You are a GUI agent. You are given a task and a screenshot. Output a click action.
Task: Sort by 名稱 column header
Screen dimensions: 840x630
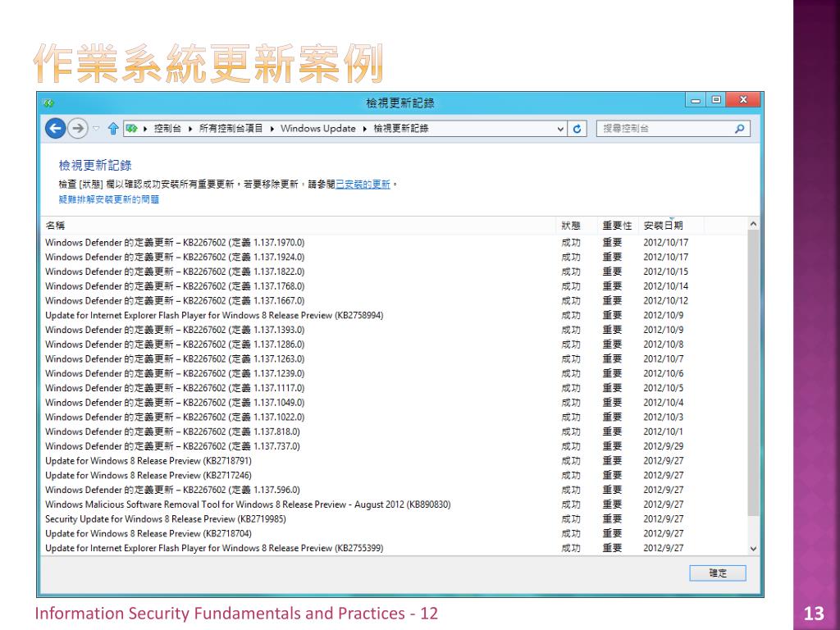(x=299, y=226)
